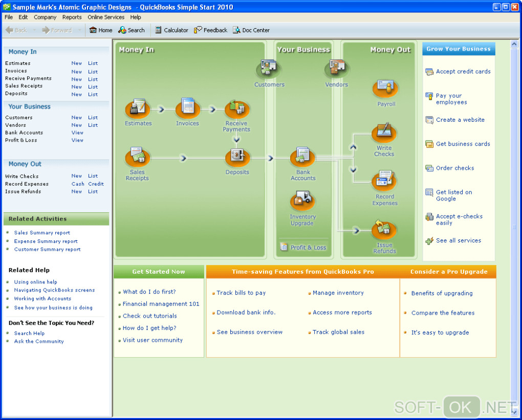Open the Issue Refunds workflow icon

click(384, 230)
